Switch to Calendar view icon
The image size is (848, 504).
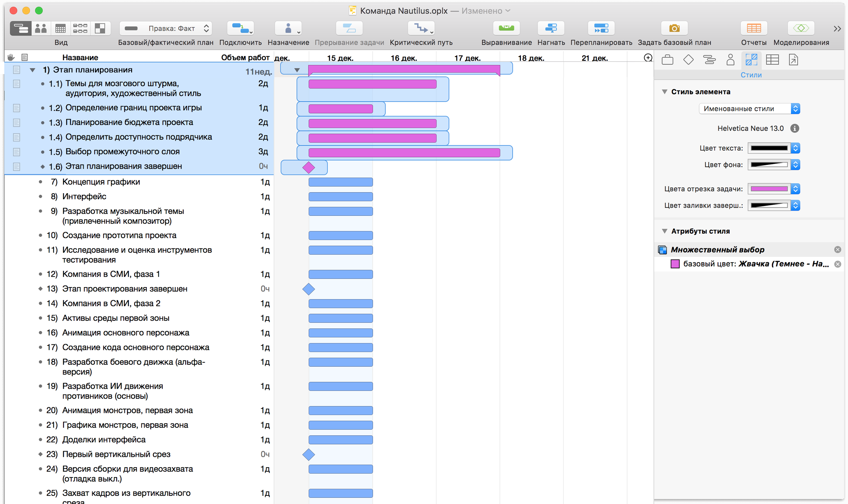61,28
